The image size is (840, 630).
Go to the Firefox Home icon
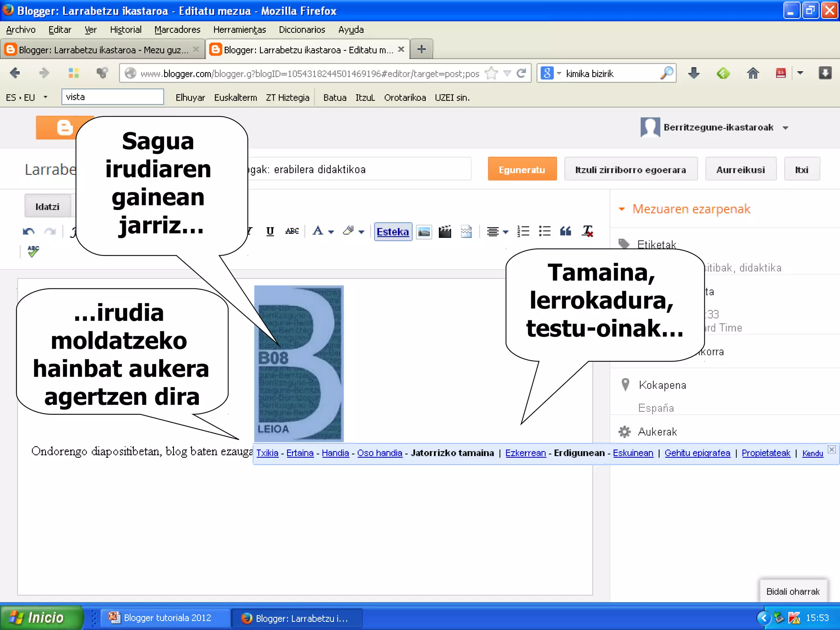[753, 73]
